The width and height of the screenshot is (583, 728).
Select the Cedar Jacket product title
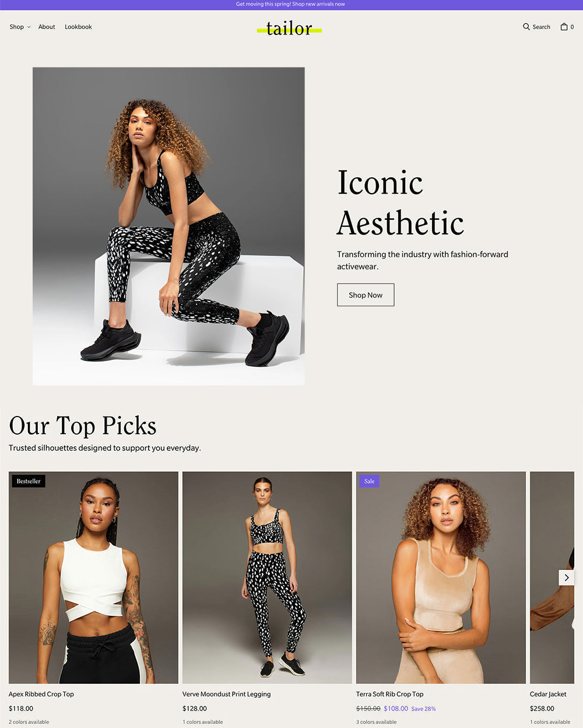point(548,694)
